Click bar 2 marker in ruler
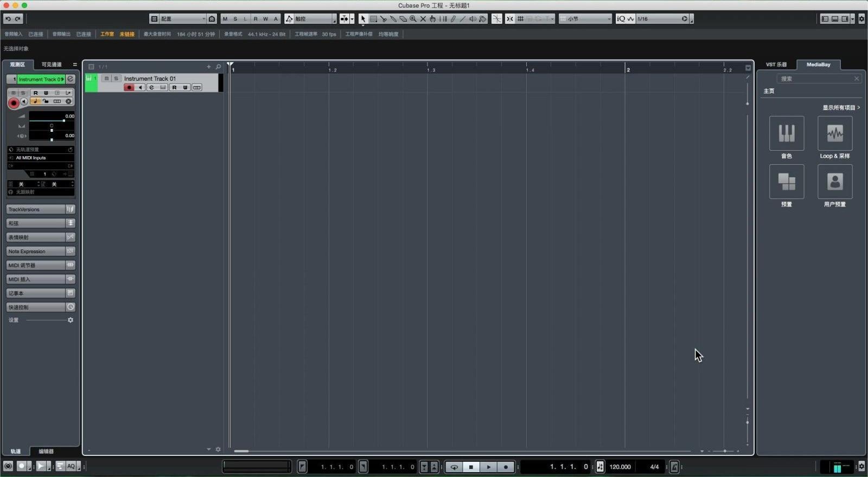868x477 pixels. click(x=628, y=70)
